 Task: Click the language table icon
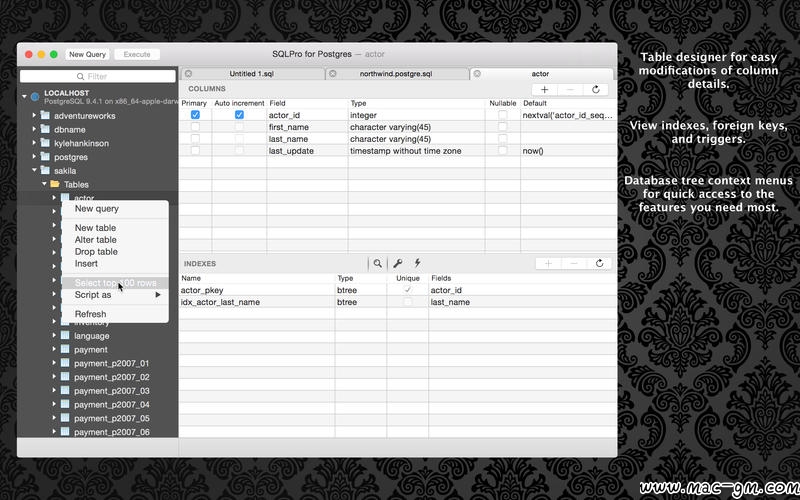[65, 335]
